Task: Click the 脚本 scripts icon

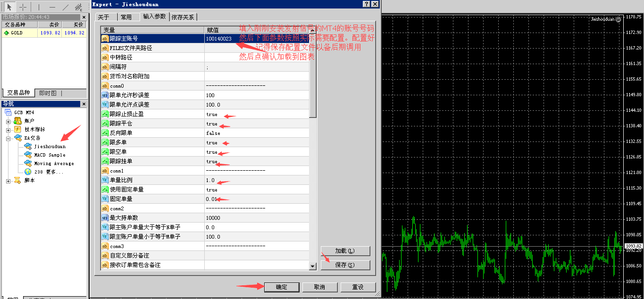Action: pos(17,180)
